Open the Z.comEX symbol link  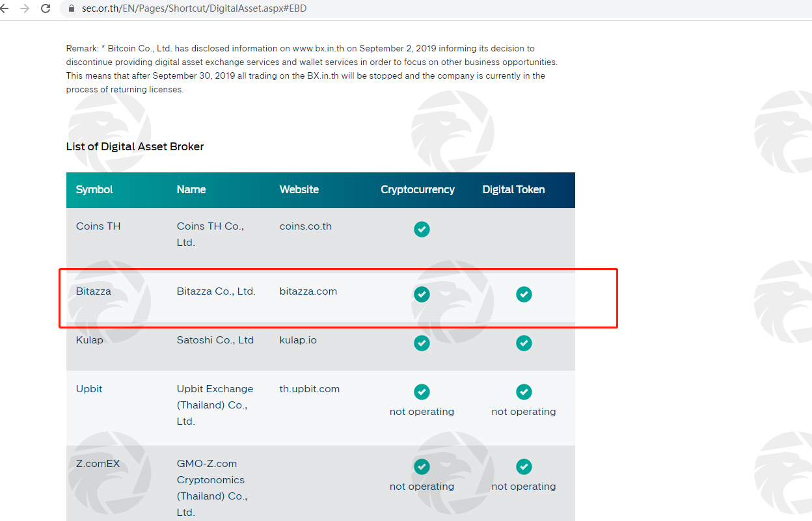[98, 464]
